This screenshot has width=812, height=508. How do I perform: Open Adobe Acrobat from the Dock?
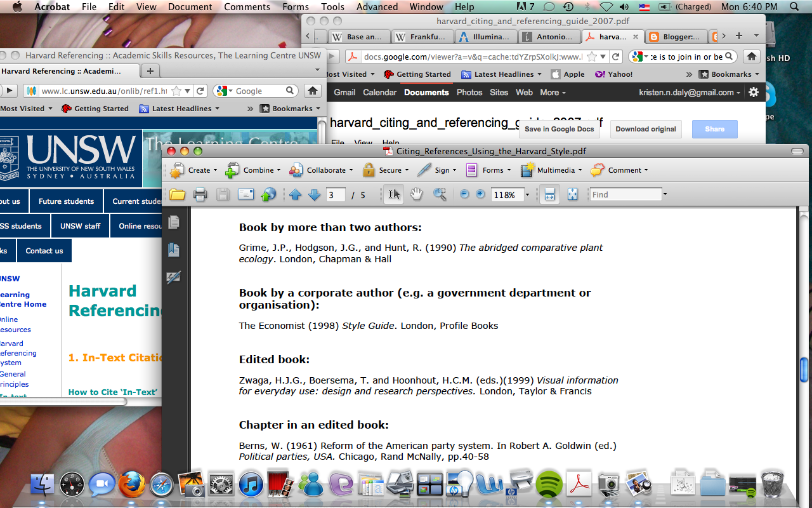coord(579,485)
